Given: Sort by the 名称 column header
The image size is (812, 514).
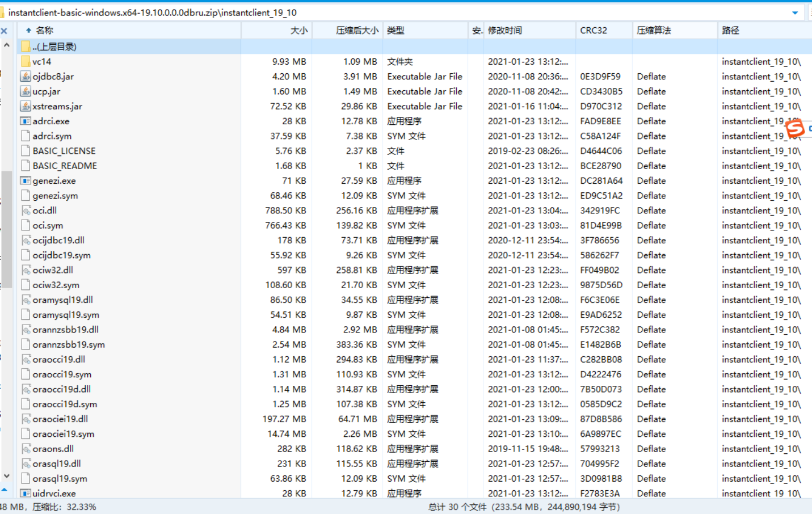Looking at the screenshot, I should tap(129, 31).
